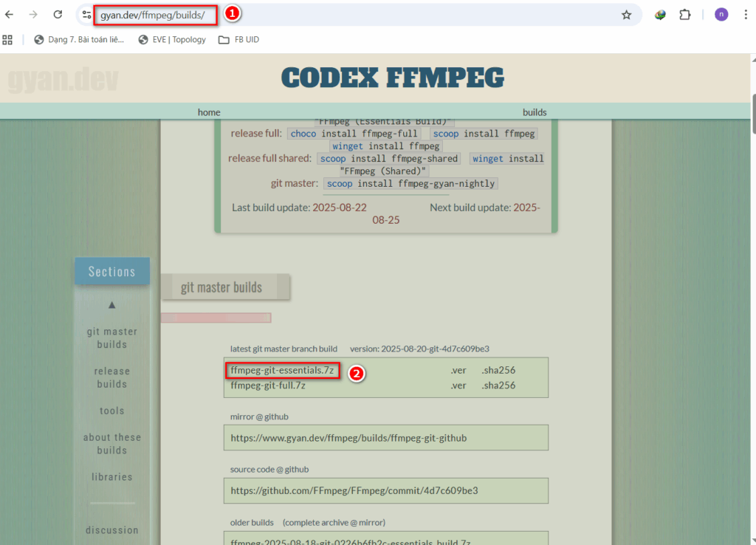Screen dimensions: 756x545
Task: Go back with the browser back arrow
Action: (x=9, y=15)
